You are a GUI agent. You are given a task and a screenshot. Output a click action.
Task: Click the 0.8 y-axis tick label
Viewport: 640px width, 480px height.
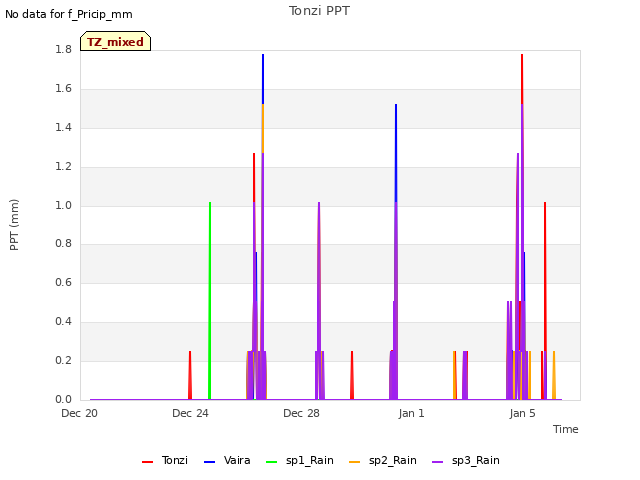pos(63,244)
